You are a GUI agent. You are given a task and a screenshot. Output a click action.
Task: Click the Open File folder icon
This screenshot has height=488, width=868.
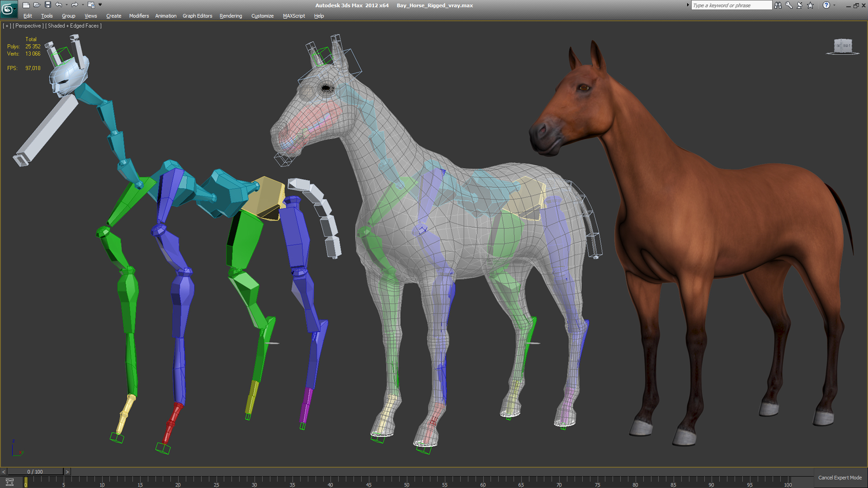point(37,5)
